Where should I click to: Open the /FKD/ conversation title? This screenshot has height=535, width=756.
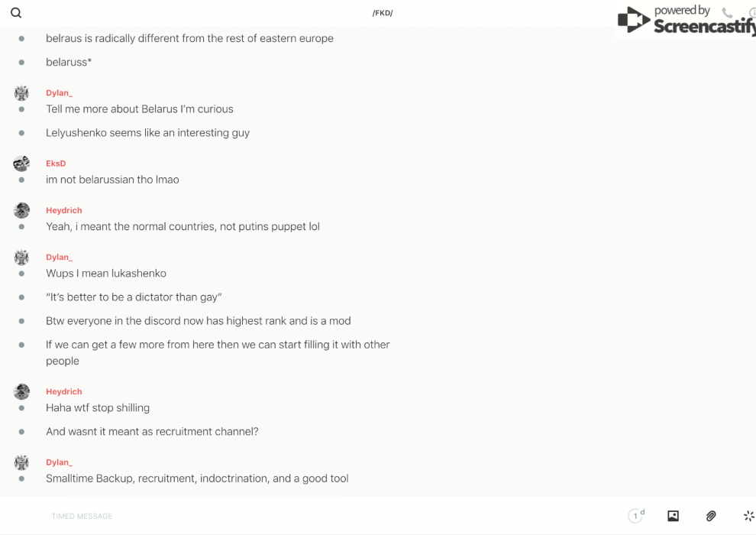383,13
